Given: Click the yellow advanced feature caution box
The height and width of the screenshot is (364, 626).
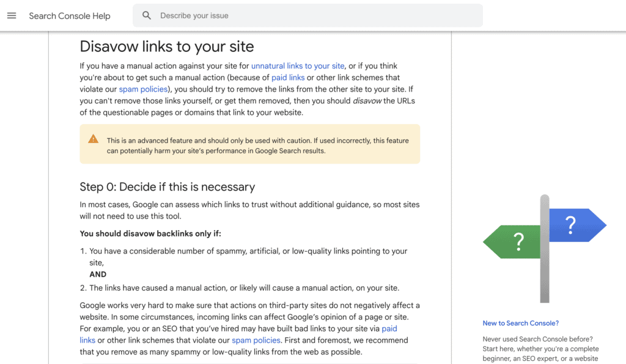Looking at the screenshot, I should [x=249, y=145].
